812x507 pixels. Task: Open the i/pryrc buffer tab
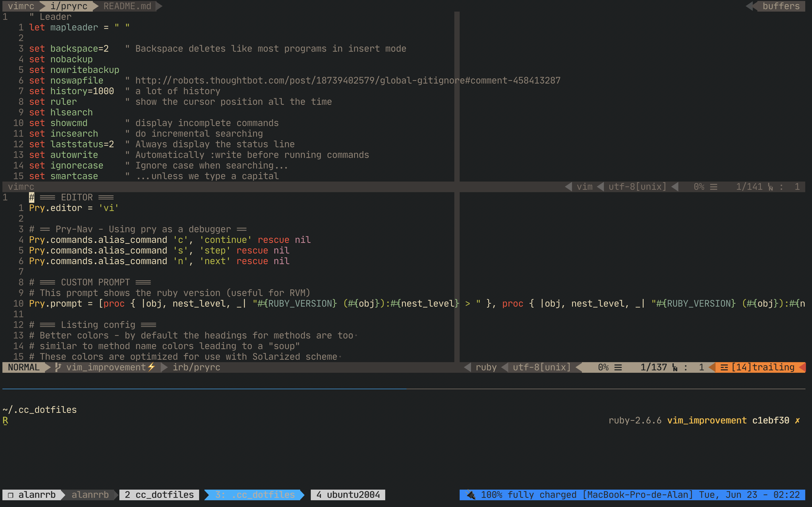pyautogui.click(x=69, y=6)
